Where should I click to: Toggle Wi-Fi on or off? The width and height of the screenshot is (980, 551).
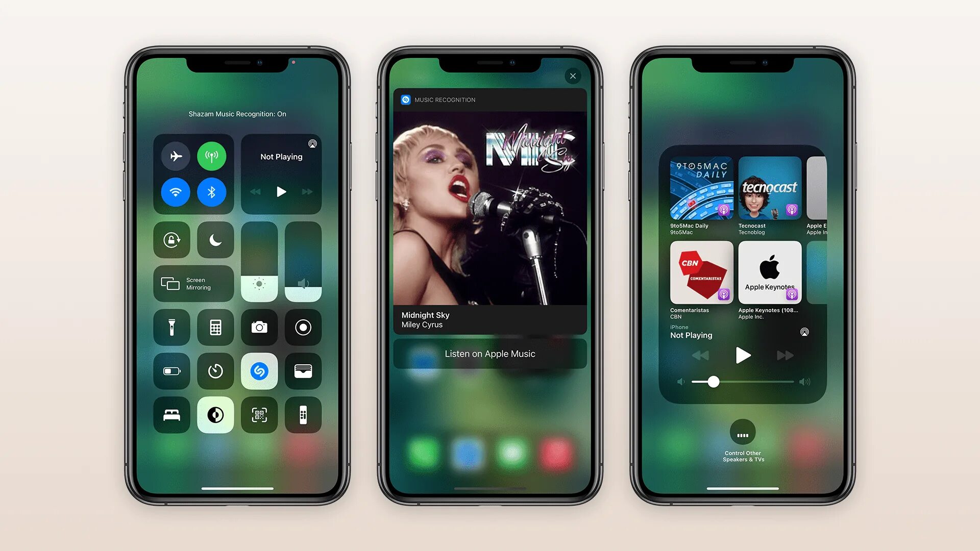(176, 192)
